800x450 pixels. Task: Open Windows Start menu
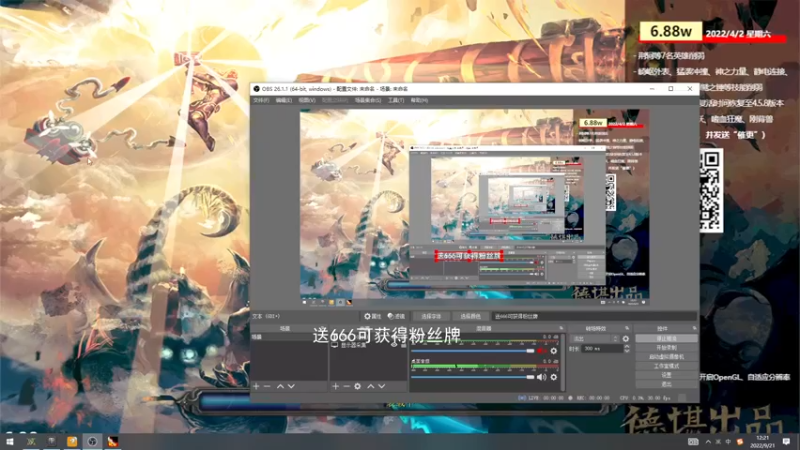click(10, 441)
